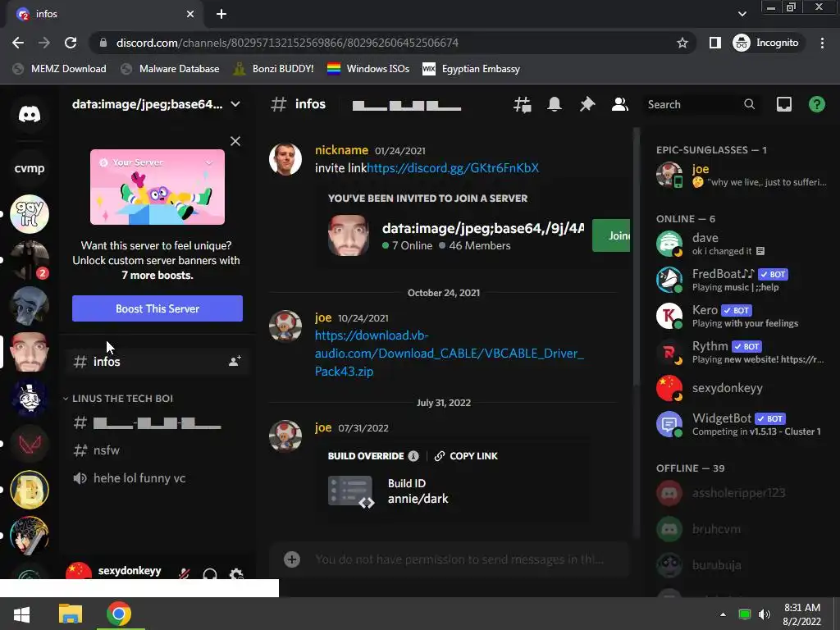Open notification settings bell icon
The width and height of the screenshot is (840, 630).
pyautogui.click(x=555, y=104)
